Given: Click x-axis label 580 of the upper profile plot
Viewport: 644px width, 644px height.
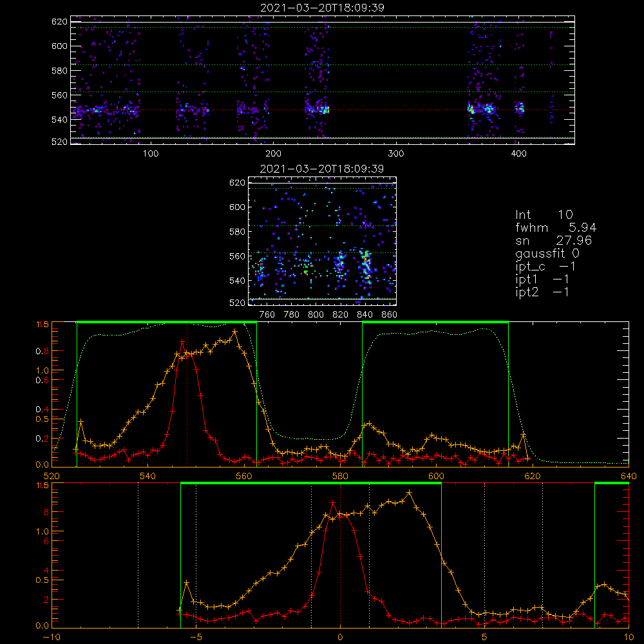Looking at the screenshot, I should pos(340,476).
